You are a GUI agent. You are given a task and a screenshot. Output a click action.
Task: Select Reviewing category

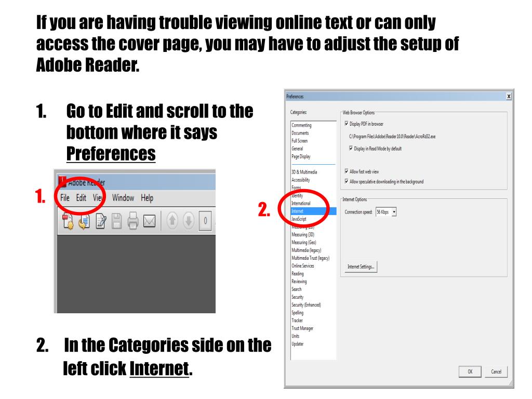click(299, 281)
